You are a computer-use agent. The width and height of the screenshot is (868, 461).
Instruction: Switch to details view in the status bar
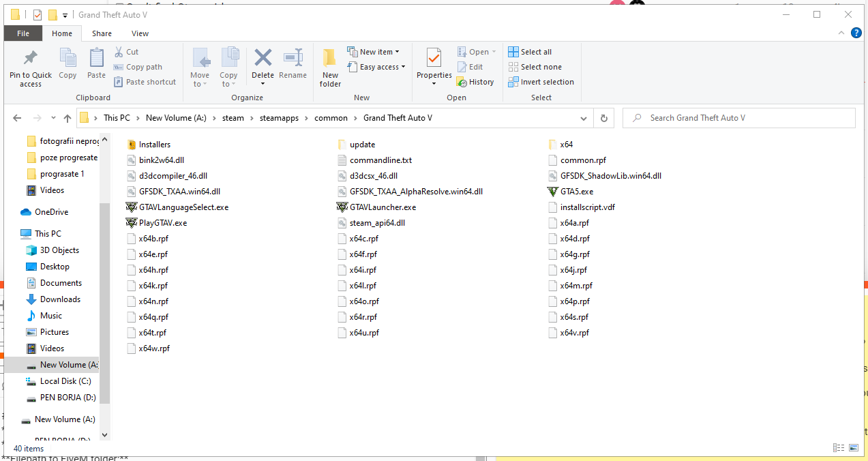pyautogui.click(x=838, y=448)
